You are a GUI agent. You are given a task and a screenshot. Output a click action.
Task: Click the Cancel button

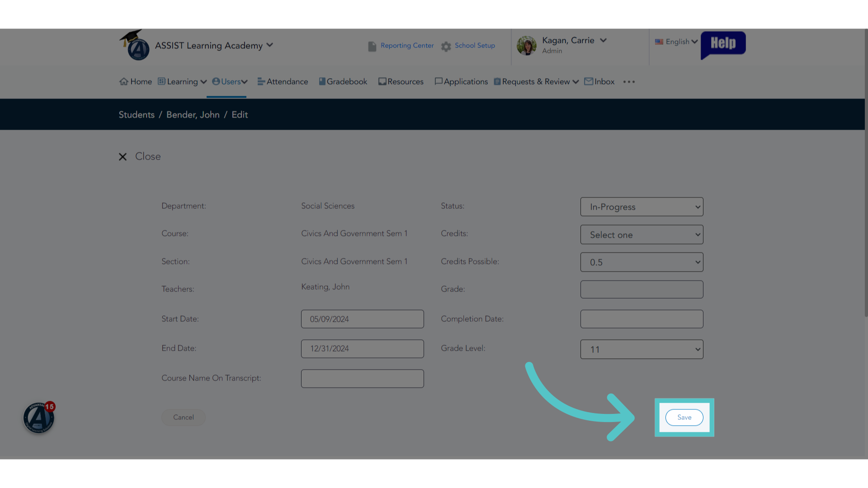184,418
